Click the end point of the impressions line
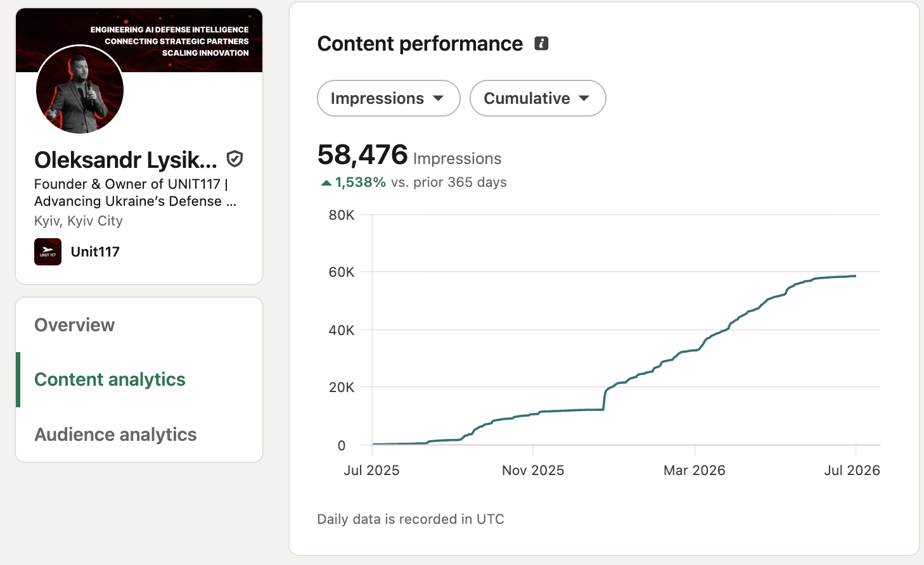The image size is (924, 565). tap(856, 276)
